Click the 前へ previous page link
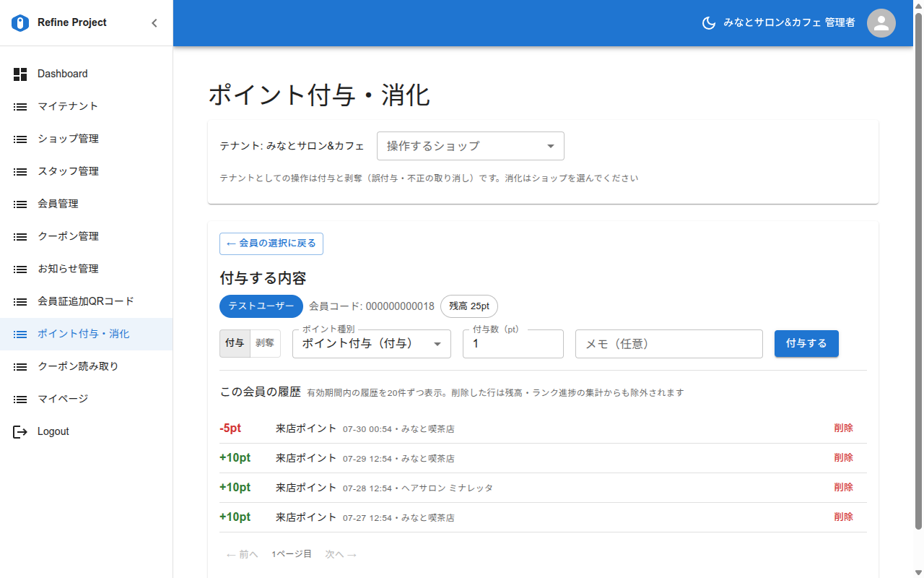 (242, 554)
